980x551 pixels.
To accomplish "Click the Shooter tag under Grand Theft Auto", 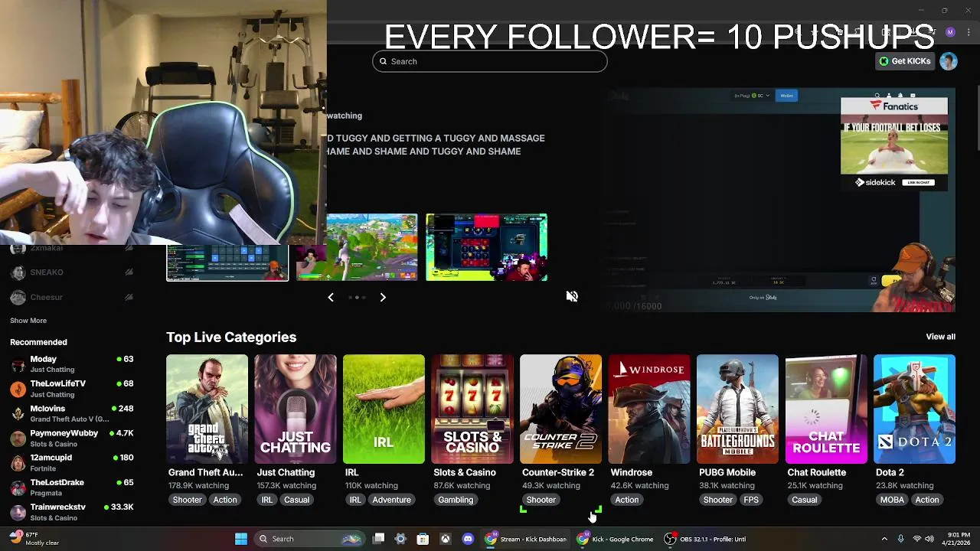I will click(187, 500).
